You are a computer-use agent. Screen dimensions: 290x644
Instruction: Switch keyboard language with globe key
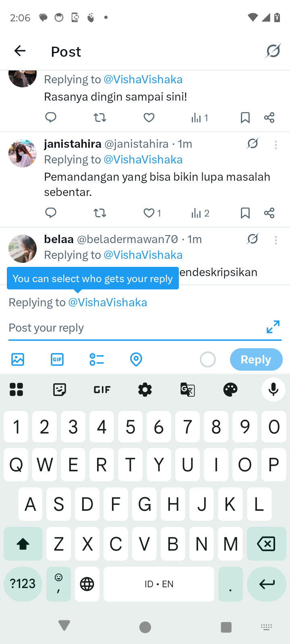point(87,584)
